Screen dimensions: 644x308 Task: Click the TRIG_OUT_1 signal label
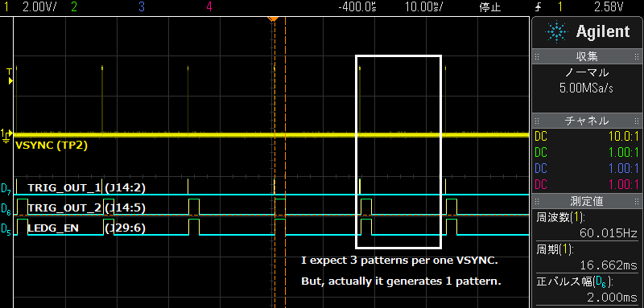coord(64,188)
